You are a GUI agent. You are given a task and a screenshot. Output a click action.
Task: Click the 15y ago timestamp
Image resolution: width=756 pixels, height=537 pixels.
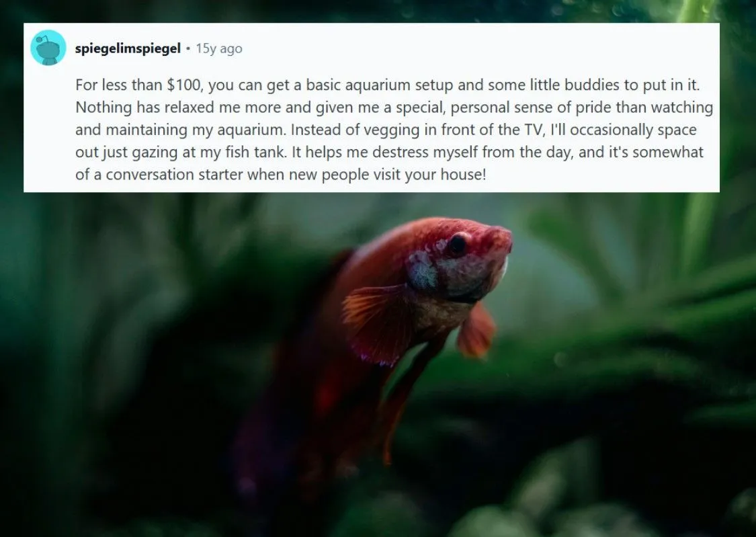pos(219,48)
